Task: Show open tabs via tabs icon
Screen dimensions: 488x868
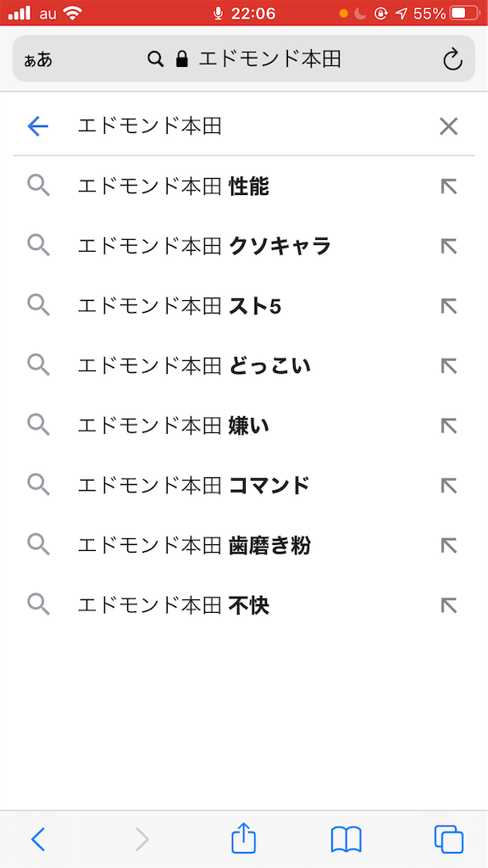Action: point(449,839)
